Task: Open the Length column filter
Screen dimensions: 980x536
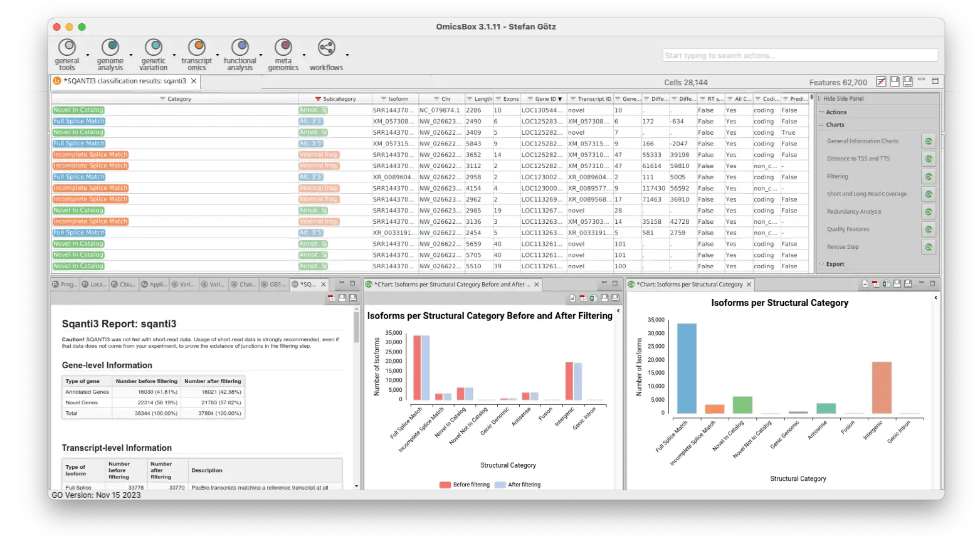Action: click(x=469, y=99)
